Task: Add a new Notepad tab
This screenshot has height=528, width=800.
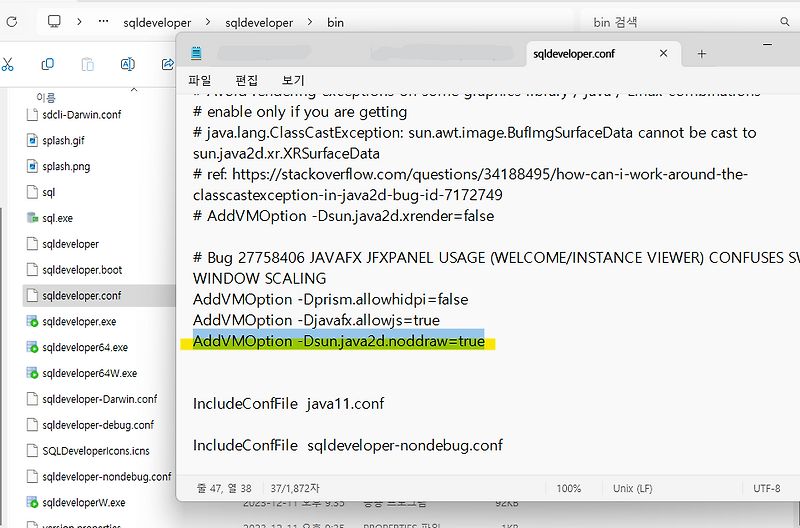Action: pyautogui.click(x=702, y=54)
